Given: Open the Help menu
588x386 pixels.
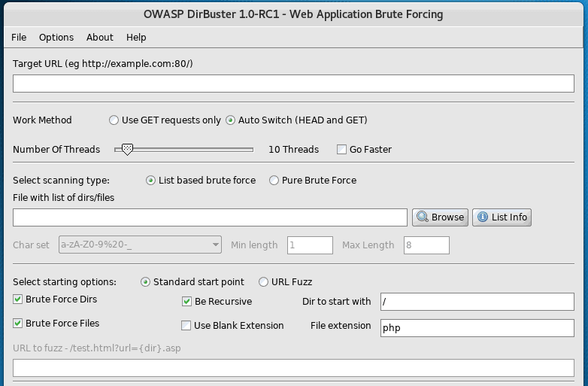Looking at the screenshot, I should click(x=136, y=38).
